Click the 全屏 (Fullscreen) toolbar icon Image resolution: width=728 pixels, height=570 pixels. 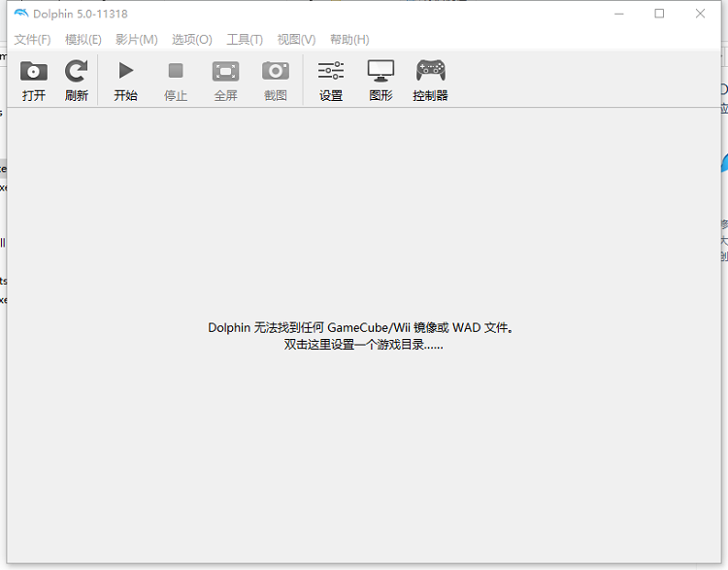click(x=225, y=72)
